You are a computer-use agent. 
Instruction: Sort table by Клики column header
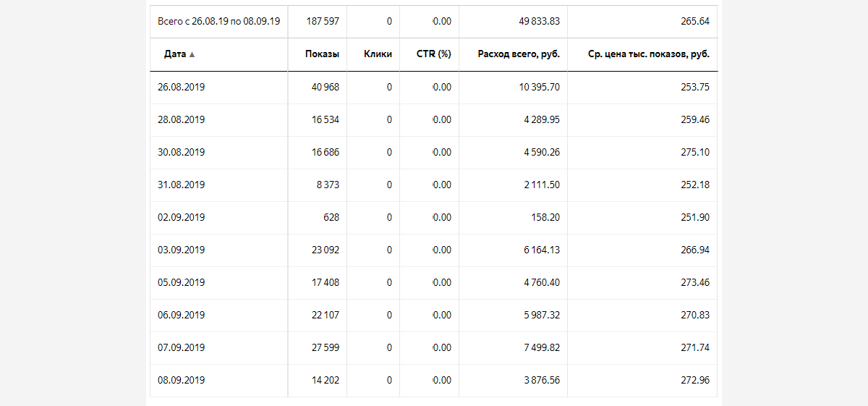tap(378, 54)
